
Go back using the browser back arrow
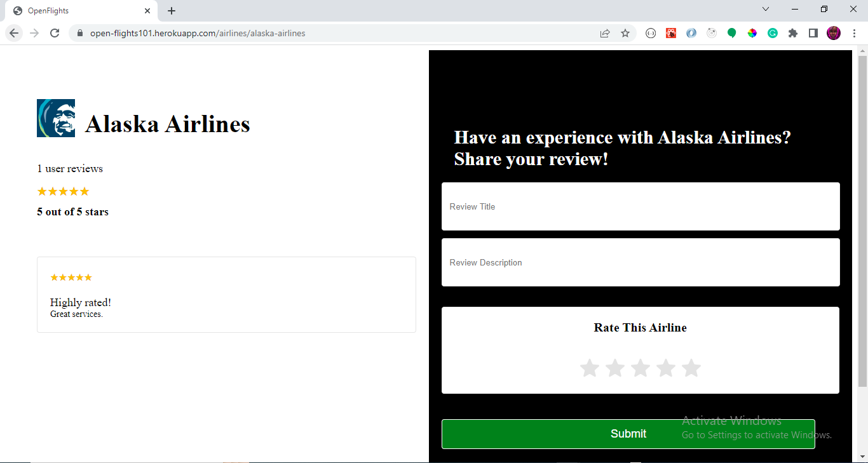pyautogui.click(x=14, y=33)
